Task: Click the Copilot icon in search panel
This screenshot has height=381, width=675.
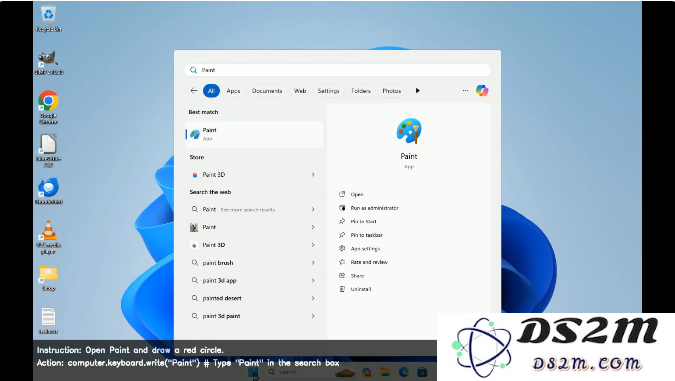Action: point(482,90)
